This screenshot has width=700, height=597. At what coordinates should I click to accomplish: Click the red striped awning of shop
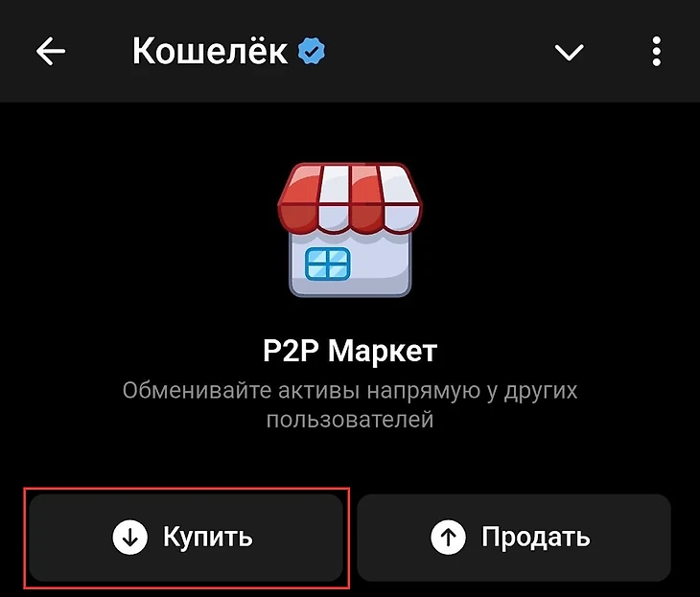tap(350, 198)
